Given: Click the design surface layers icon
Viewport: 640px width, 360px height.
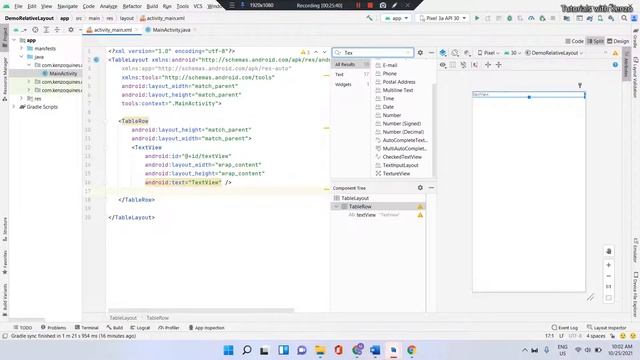Looking at the screenshot, I should [443, 53].
